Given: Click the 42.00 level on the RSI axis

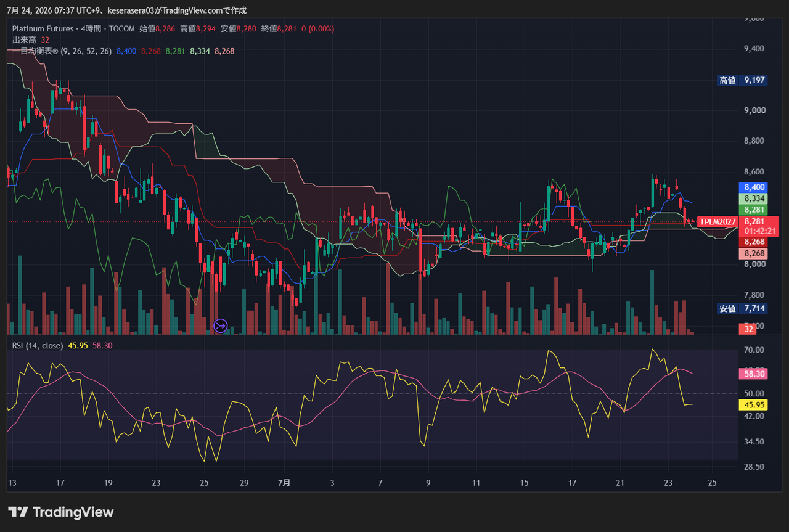Looking at the screenshot, I should (x=754, y=416).
